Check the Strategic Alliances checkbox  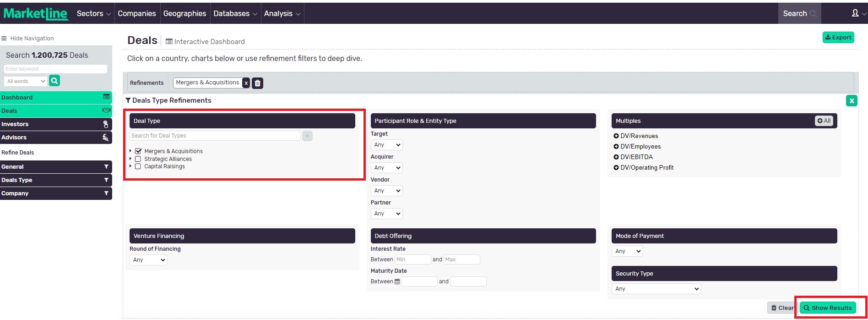tap(138, 159)
